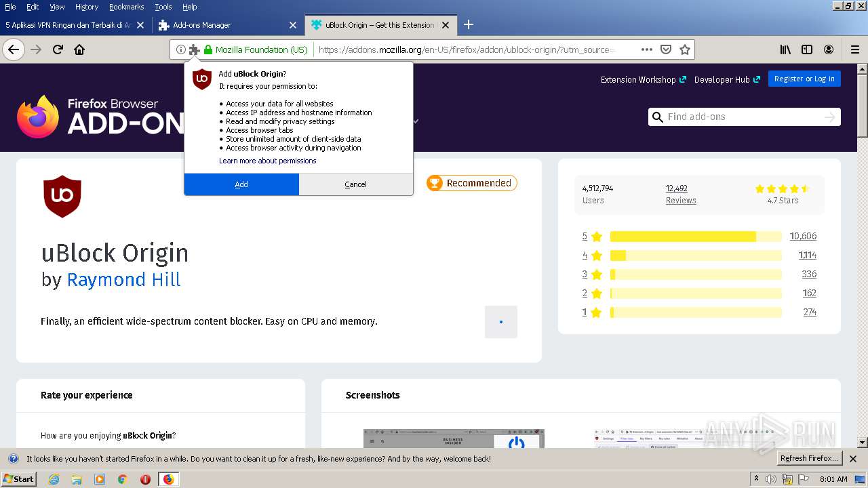Open 162 two-star reviews count
The height and width of the screenshot is (488, 868).
coord(809,293)
